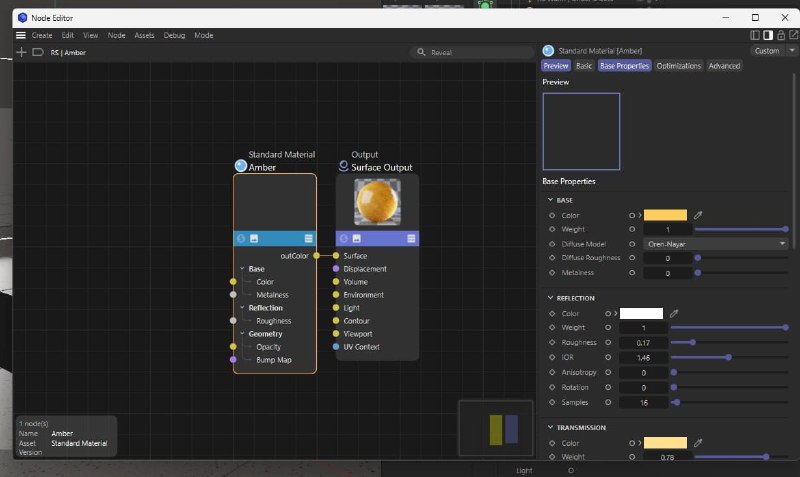Select the Advanced tab button
This screenshot has width=800, height=477.
tap(724, 66)
